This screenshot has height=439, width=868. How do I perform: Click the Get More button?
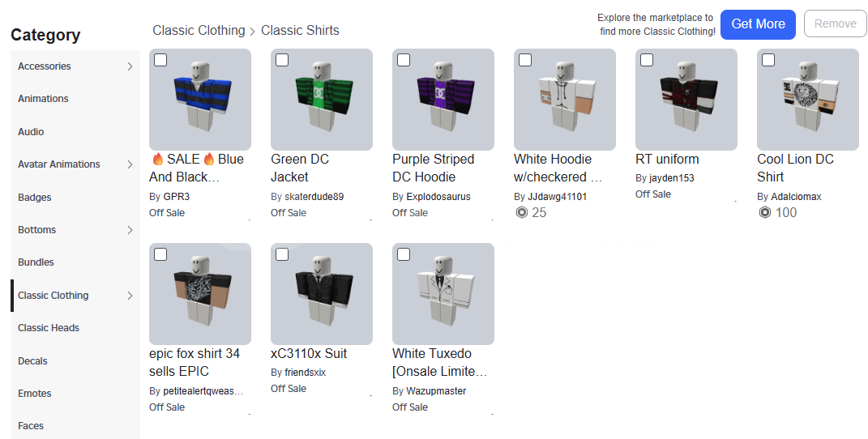click(x=758, y=24)
